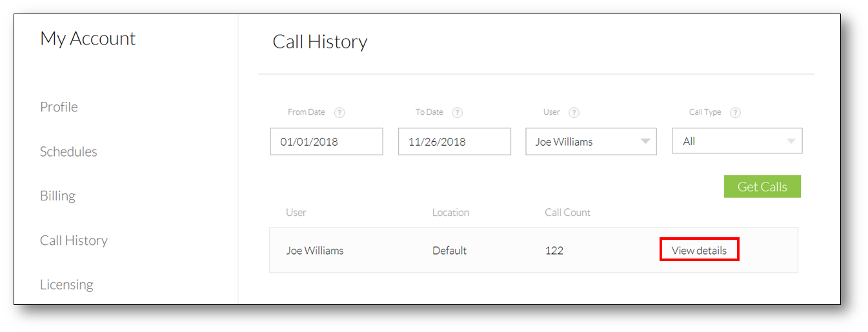
Task: Go to Schedules in sidebar
Action: (68, 151)
